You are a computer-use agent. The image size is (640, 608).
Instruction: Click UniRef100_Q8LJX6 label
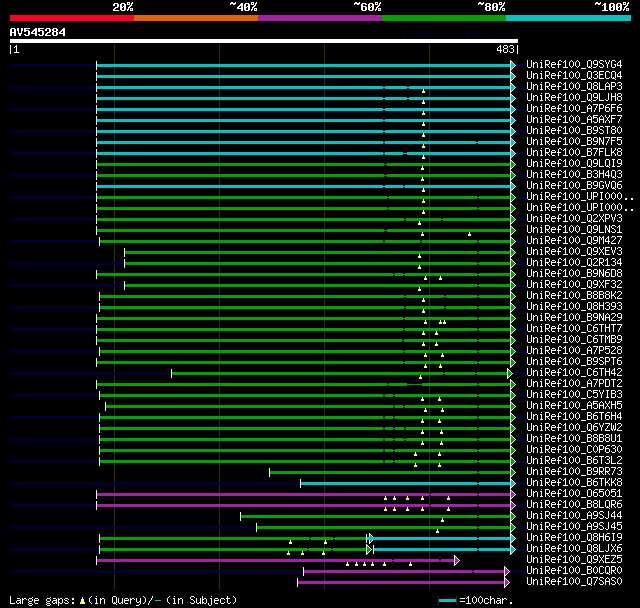(574, 549)
